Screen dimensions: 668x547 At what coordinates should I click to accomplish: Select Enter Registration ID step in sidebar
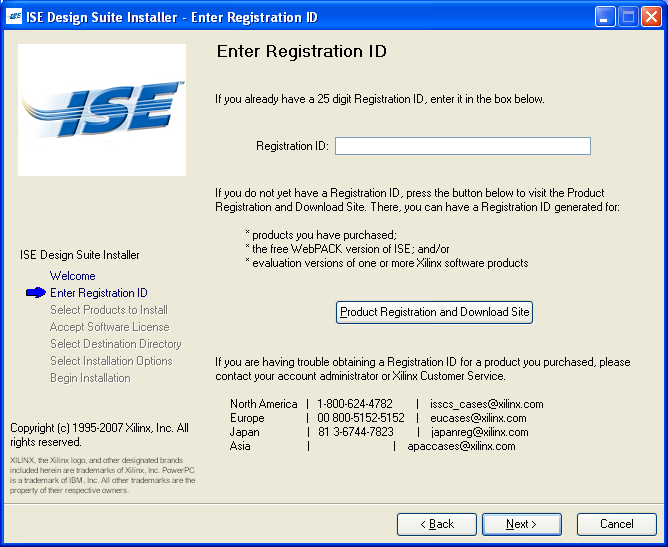[x=99, y=293]
